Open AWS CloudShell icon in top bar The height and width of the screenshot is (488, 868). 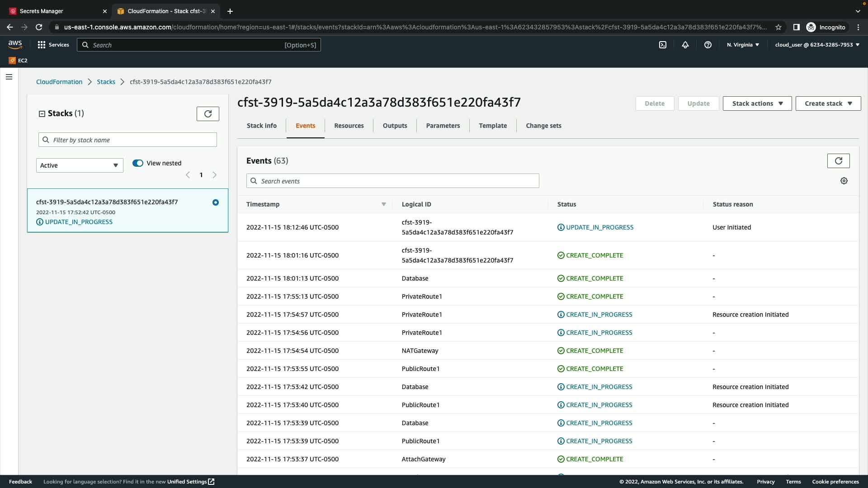pos(663,45)
